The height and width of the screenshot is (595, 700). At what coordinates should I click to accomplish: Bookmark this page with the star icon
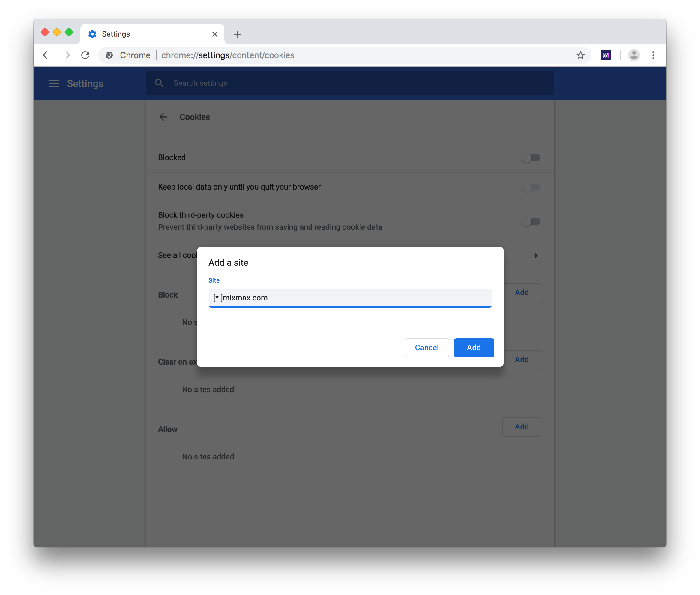tap(580, 55)
